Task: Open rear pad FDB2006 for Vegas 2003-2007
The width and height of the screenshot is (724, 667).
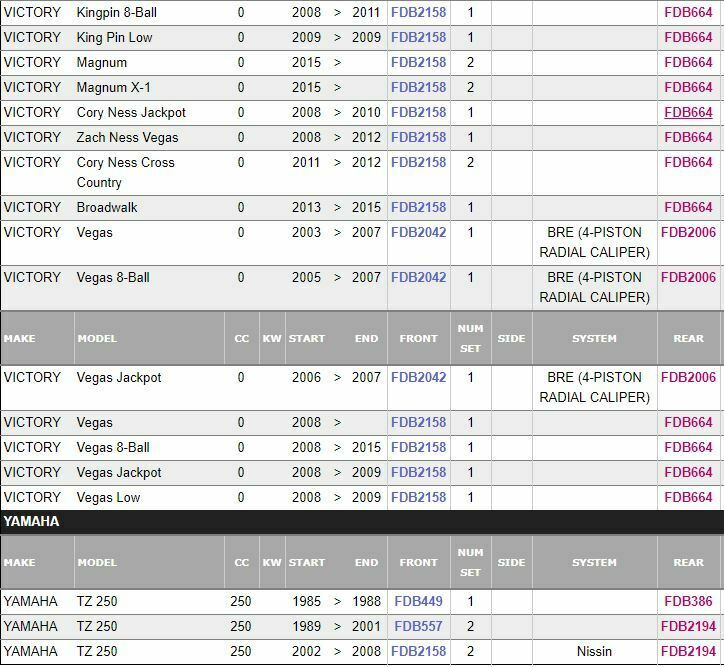Action: (688, 232)
